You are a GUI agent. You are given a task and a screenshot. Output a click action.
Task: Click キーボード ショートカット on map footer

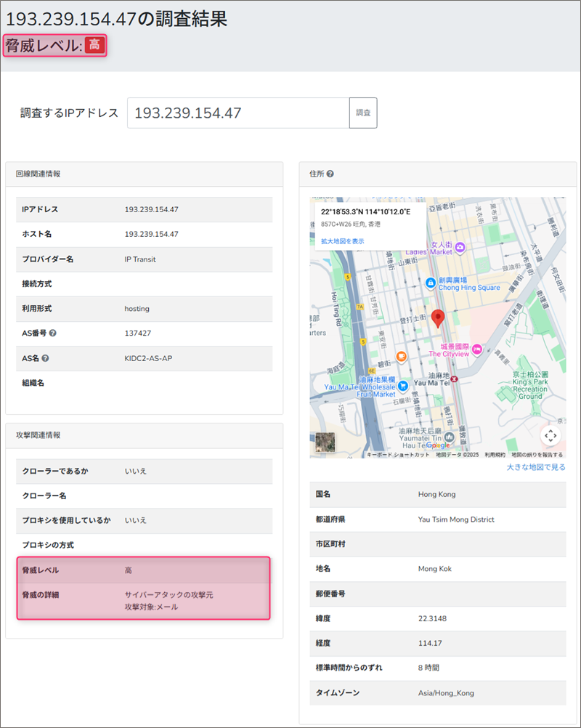(398, 455)
